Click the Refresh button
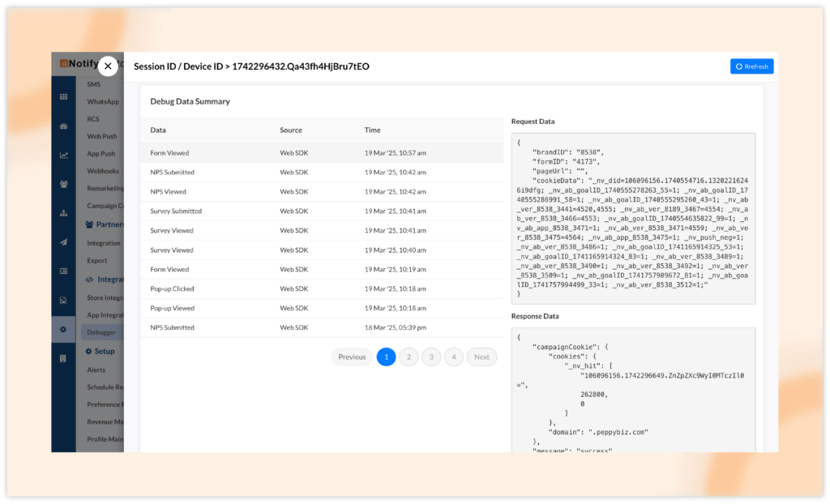The image size is (830, 504). coord(751,66)
